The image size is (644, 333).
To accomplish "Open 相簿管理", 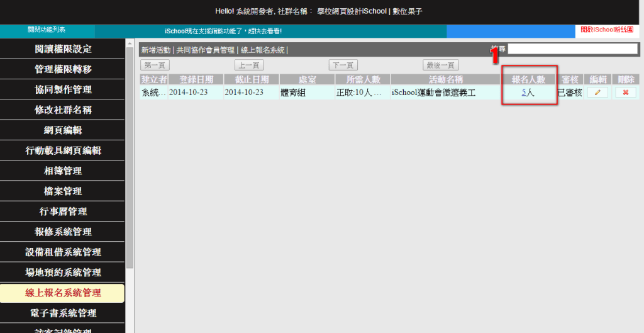I will (x=63, y=171).
